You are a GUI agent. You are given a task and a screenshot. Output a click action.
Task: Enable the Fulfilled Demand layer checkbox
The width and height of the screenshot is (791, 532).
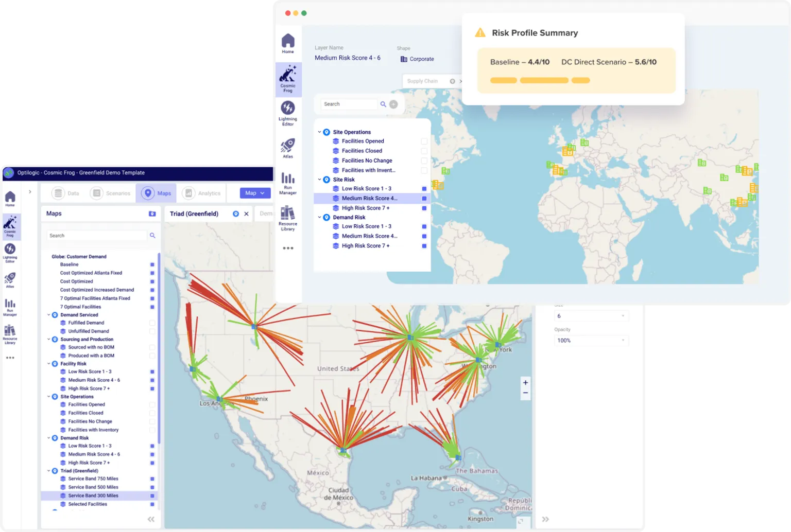pos(152,323)
